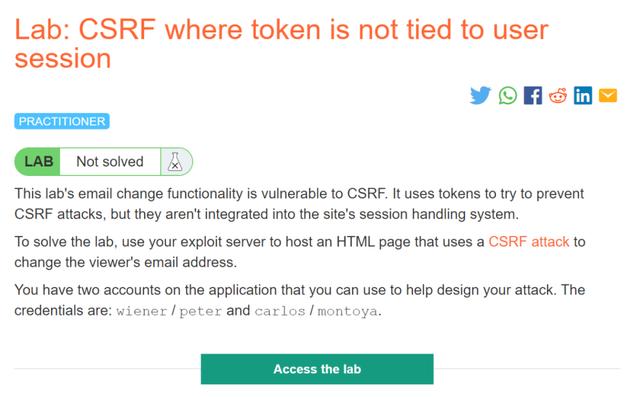Click the PRACTITIONER level badge
The height and width of the screenshot is (397, 640).
click(62, 121)
